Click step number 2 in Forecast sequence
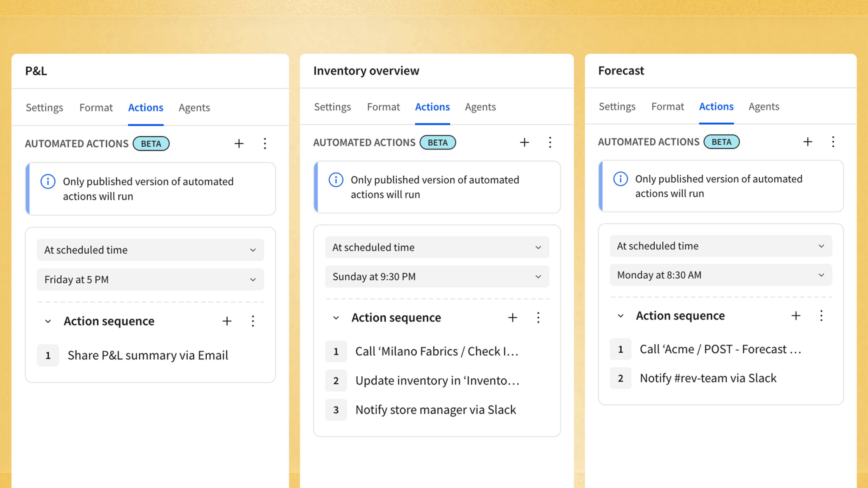The width and height of the screenshot is (868, 488). [620, 379]
